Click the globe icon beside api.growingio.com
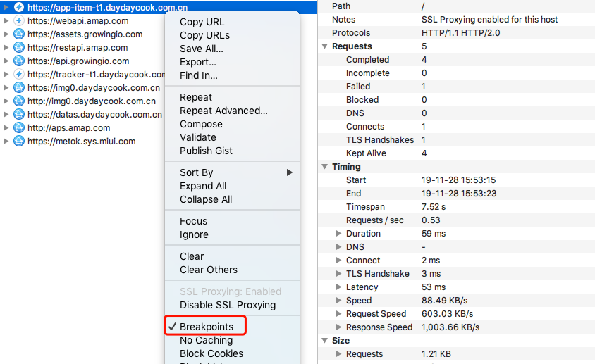 pos(19,61)
